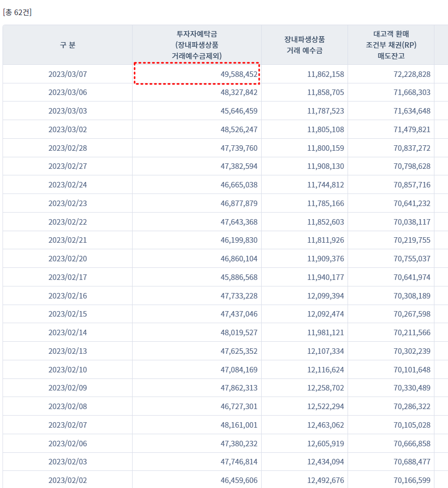Click derivatives value 12,605,919 on 2023/02/06
448x488 pixels.
[325, 443]
